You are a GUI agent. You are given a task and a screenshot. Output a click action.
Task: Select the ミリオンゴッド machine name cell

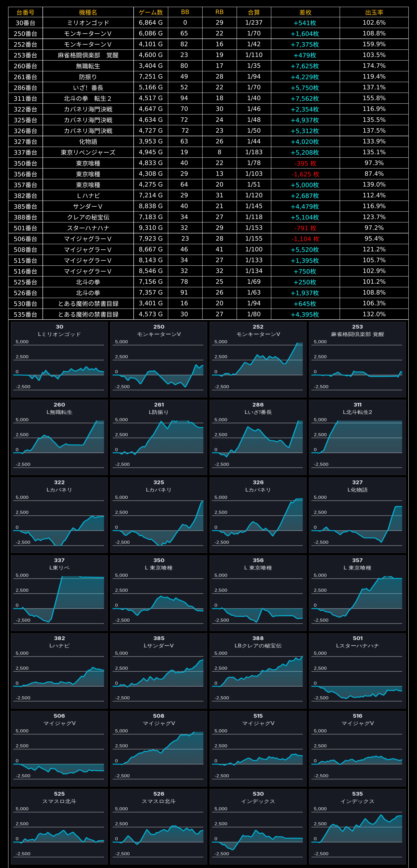click(88, 23)
